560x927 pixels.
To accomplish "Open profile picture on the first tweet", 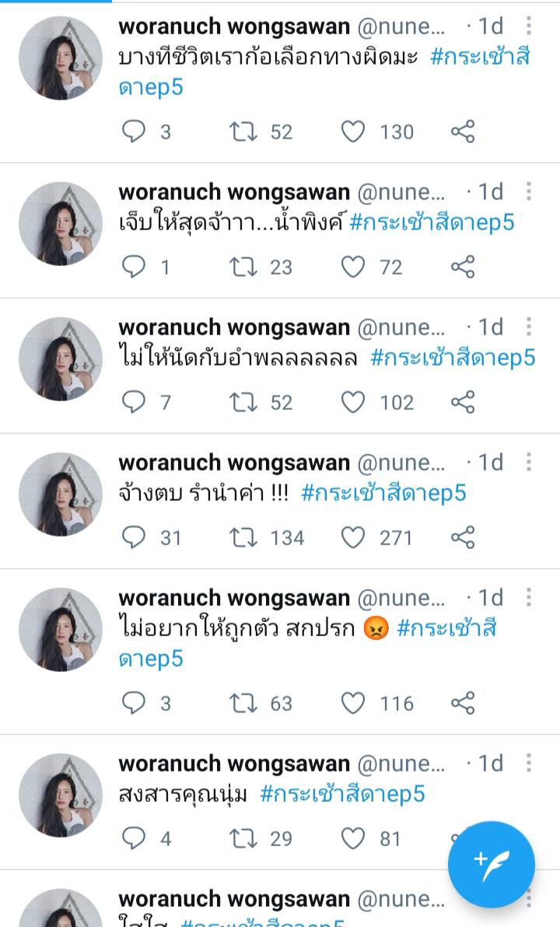I will click(x=61, y=58).
